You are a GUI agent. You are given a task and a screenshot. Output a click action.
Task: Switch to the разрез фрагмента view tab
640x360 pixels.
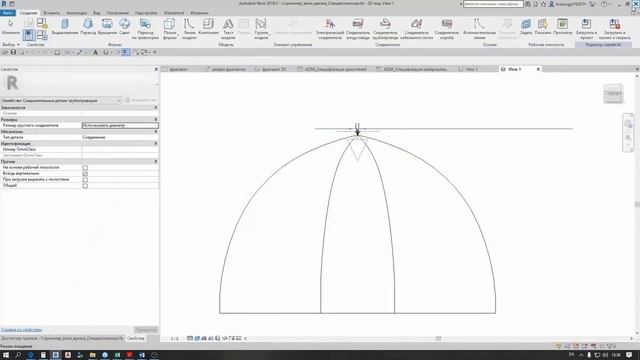229,69
